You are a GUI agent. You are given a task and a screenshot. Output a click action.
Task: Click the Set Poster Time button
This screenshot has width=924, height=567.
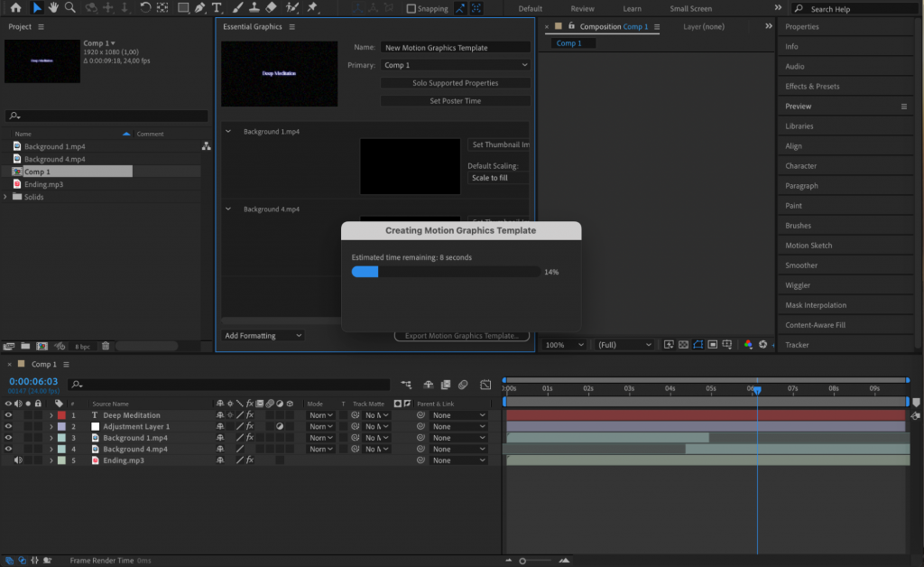pos(455,100)
